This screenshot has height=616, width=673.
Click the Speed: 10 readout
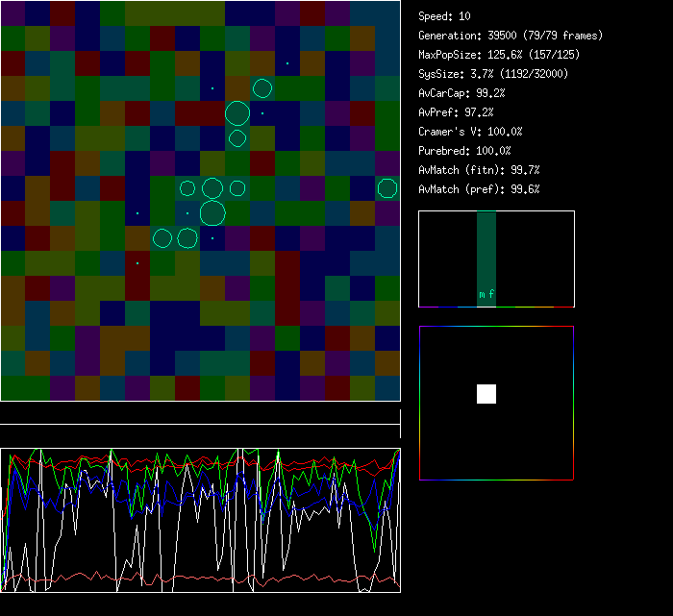pyautogui.click(x=445, y=16)
